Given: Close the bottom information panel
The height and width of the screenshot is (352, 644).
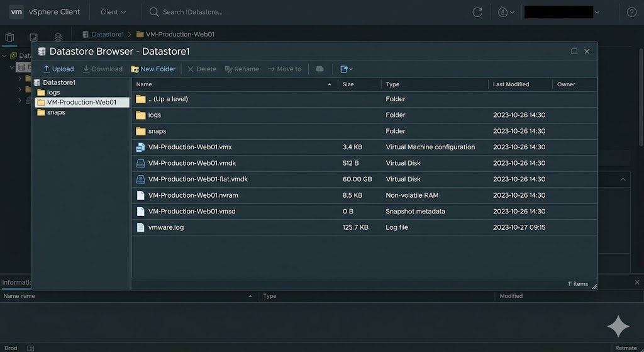Looking at the screenshot, I should 637,282.
